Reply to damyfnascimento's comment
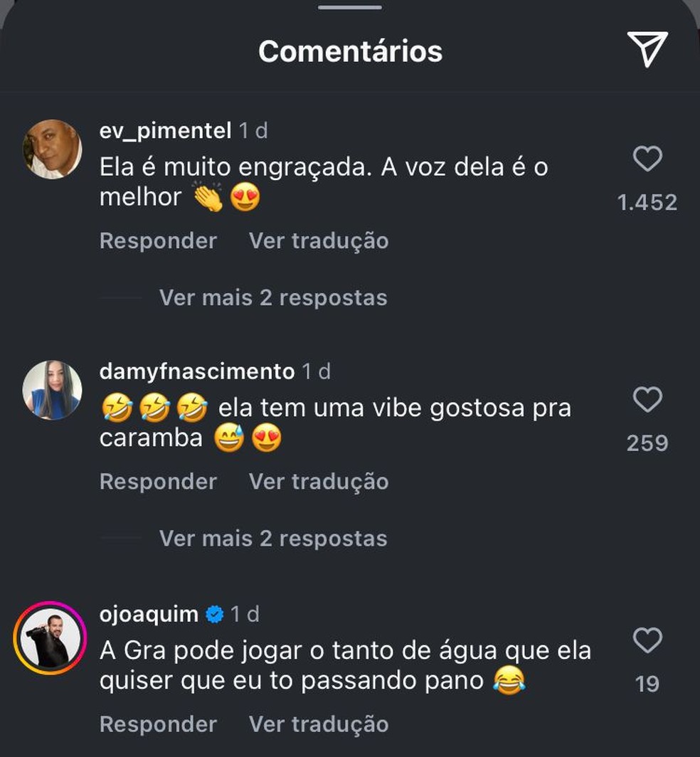700x757 pixels. 158,482
